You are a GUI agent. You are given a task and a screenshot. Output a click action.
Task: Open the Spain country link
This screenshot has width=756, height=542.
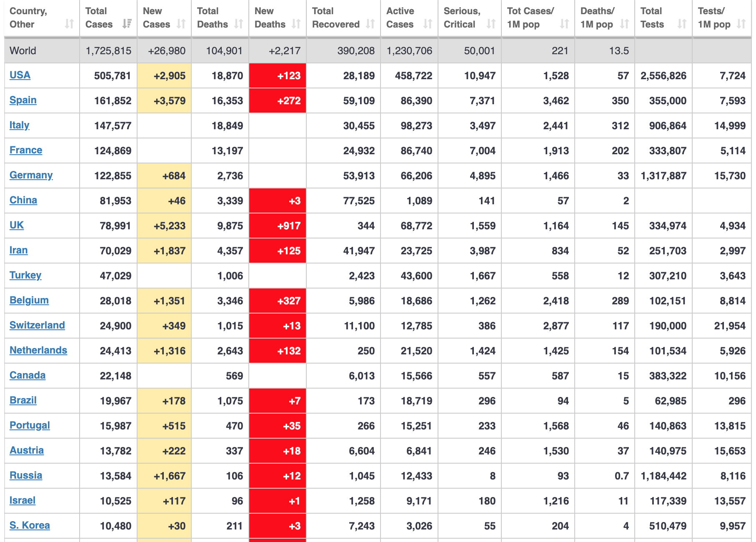(23, 100)
